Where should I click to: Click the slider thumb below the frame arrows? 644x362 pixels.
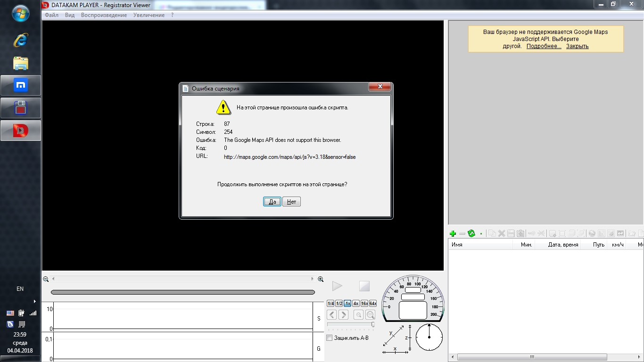point(373,324)
